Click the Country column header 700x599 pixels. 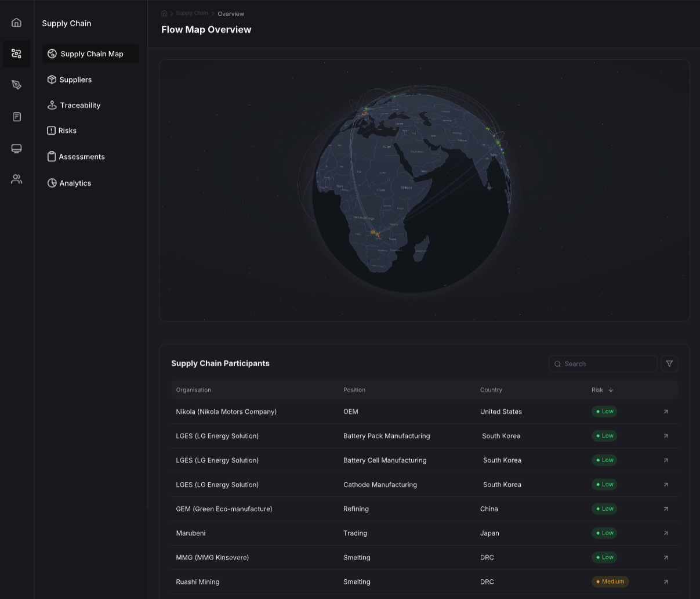tap(491, 390)
